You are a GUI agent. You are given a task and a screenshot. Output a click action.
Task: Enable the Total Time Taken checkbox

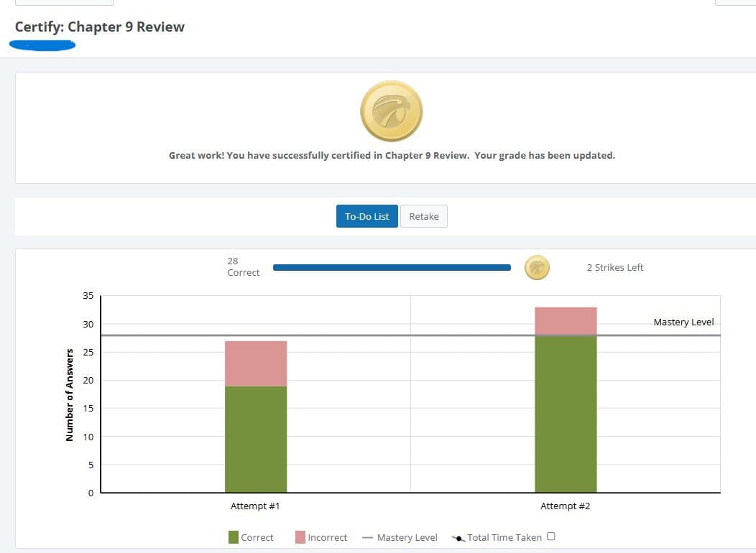(550, 536)
